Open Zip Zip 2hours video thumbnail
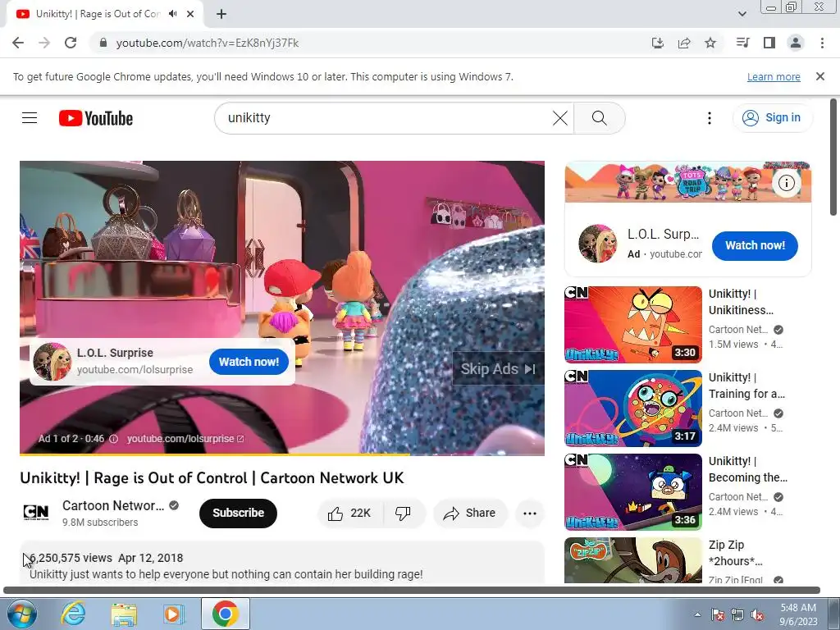840x630 pixels. [633, 560]
